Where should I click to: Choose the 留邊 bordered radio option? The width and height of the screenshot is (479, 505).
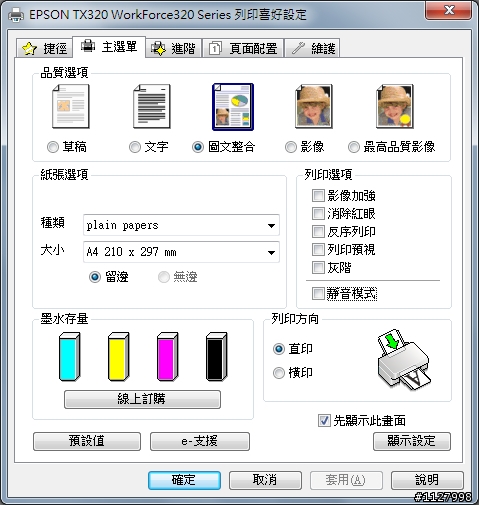(x=95, y=277)
